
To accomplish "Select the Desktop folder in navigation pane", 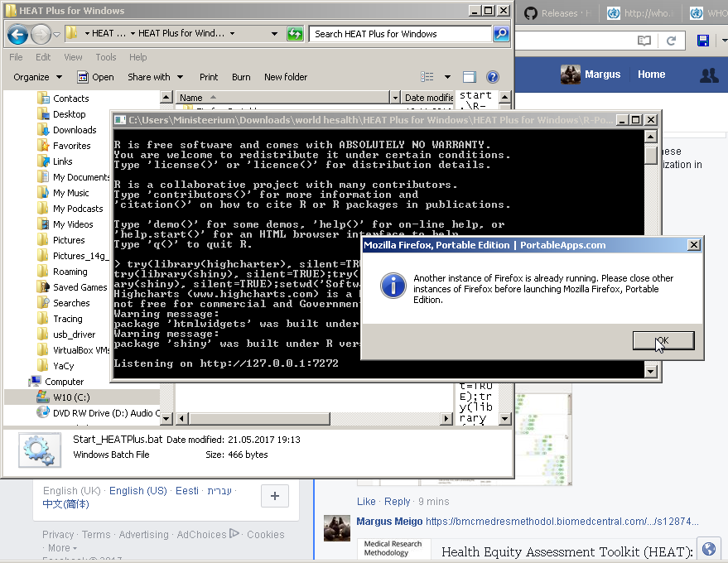I will pyautogui.click(x=70, y=114).
